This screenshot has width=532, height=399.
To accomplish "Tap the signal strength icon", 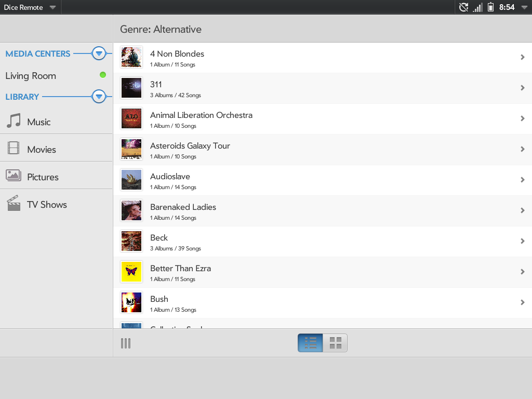I will point(477,7).
